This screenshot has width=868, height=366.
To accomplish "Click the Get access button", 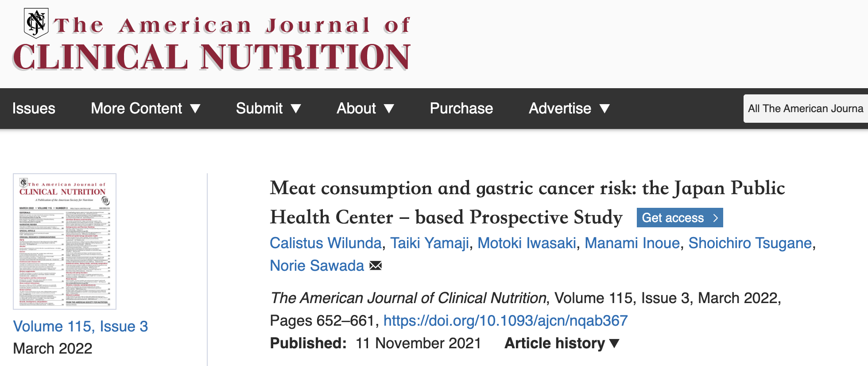I will (x=680, y=218).
